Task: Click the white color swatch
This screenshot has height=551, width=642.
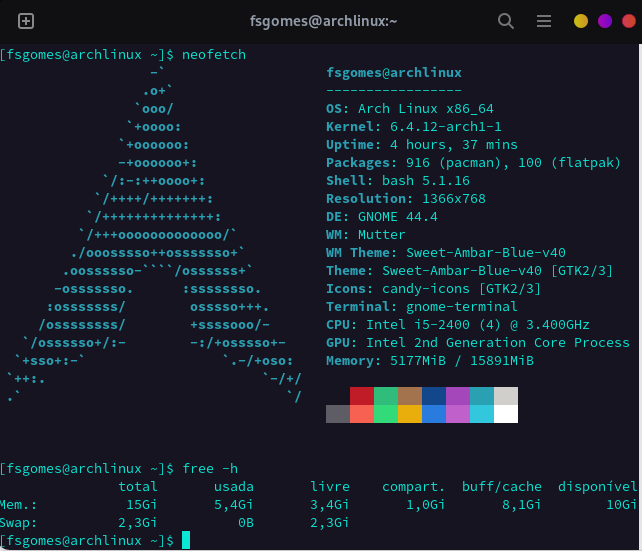Action: point(506,414)
